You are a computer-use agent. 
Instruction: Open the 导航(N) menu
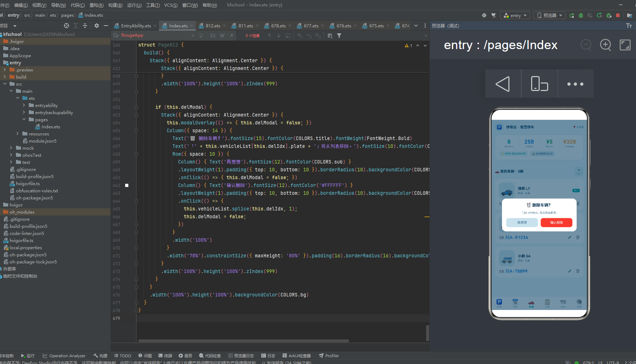(58, 5)
